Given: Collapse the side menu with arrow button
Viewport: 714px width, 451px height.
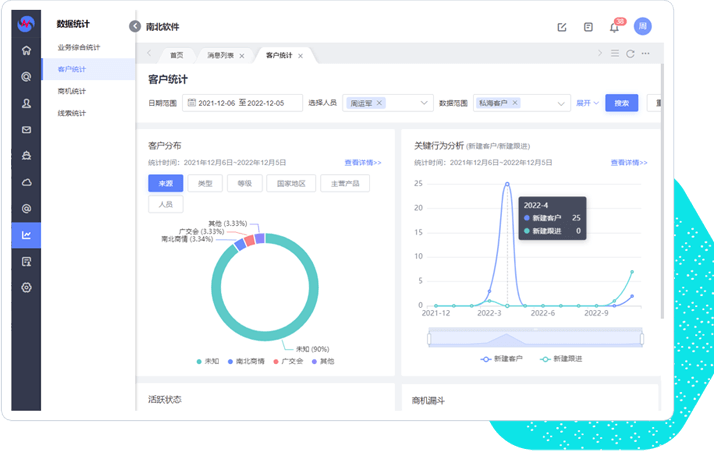Looking at the screenshot, I should pos(135,27).
